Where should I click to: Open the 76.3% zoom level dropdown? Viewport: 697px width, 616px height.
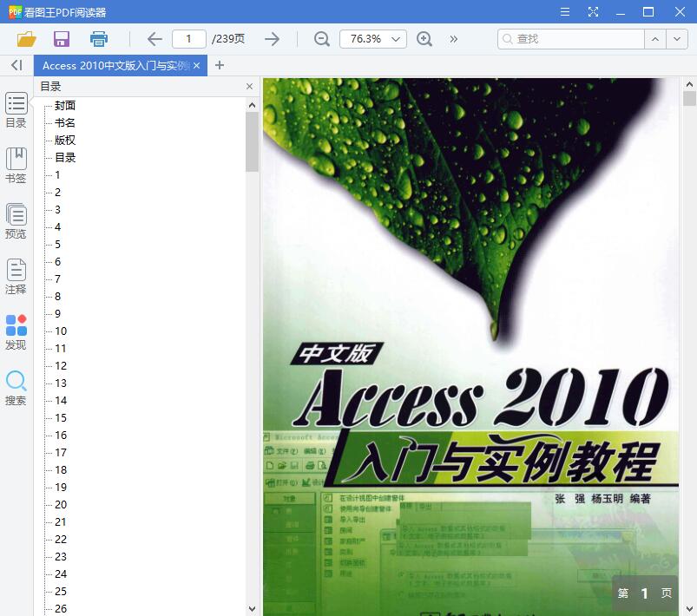[372, 38]
